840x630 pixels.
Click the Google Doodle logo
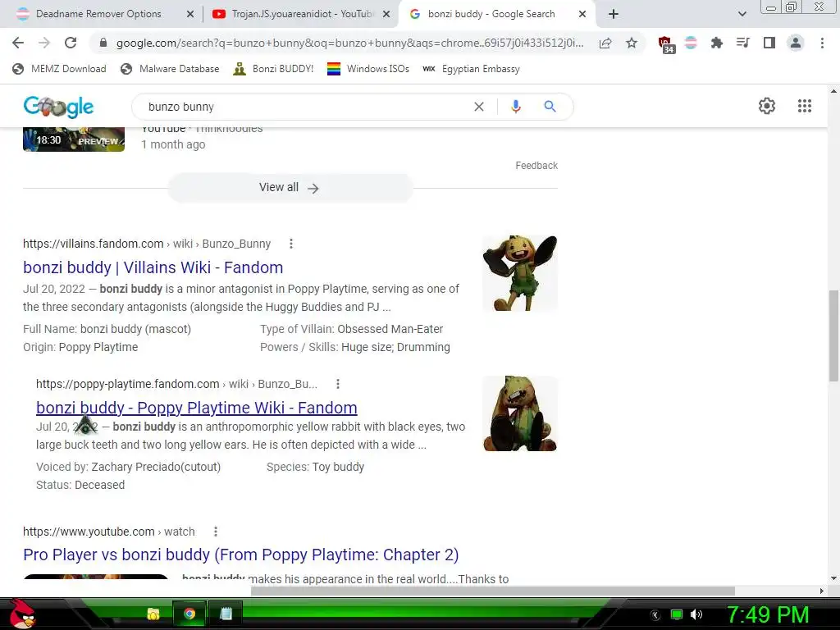[58, 107]
